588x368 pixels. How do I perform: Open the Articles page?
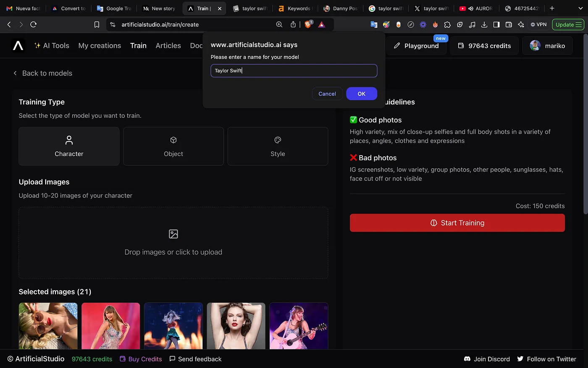[168, 45]
